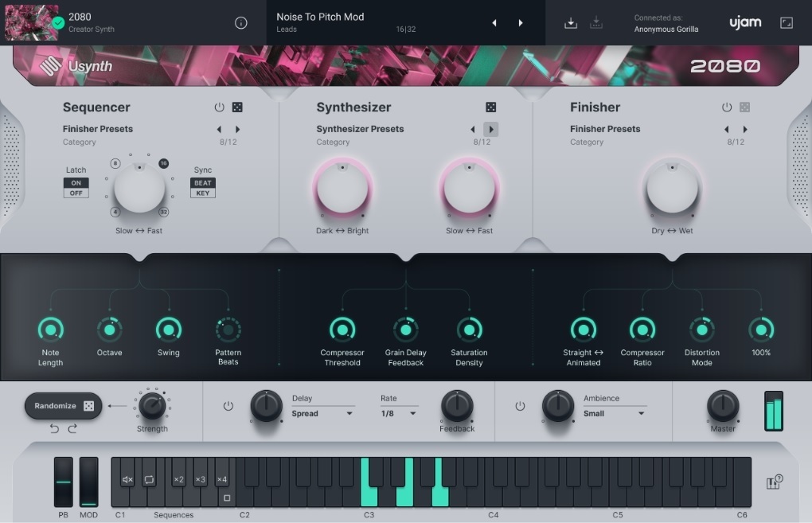The image size is (812, 523).
Task: Turn Latch ON
Action: [76, 183]
